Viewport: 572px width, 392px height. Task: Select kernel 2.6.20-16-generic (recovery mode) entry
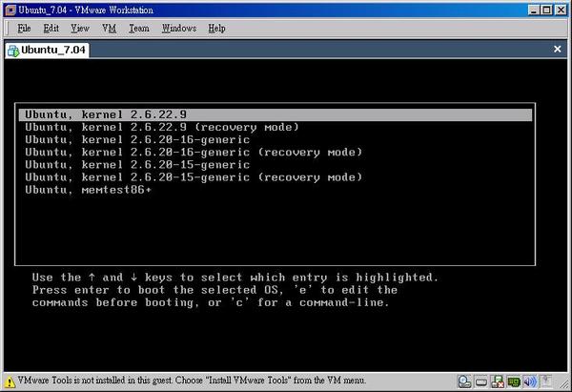click(x=276, y=153)
